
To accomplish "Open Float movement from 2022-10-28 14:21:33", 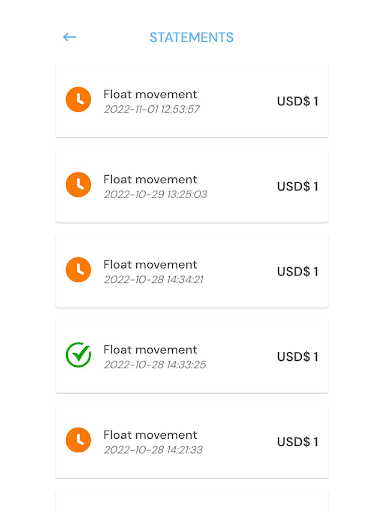I will [x=192, y=442].
